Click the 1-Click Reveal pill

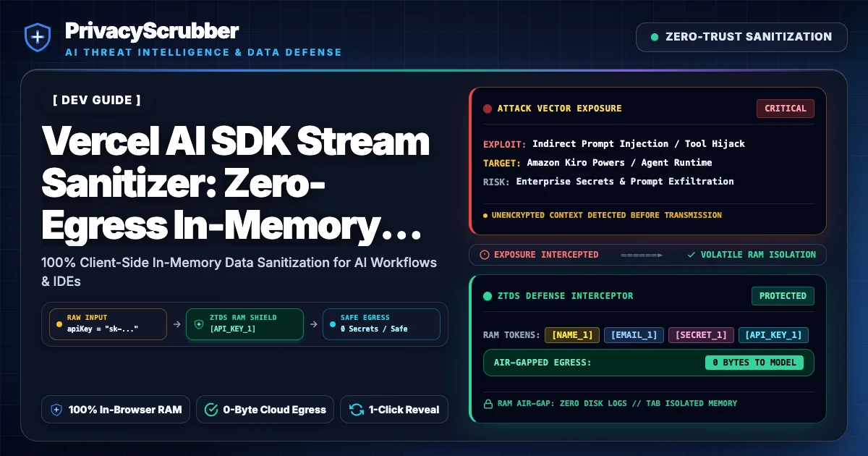[394, 410]
